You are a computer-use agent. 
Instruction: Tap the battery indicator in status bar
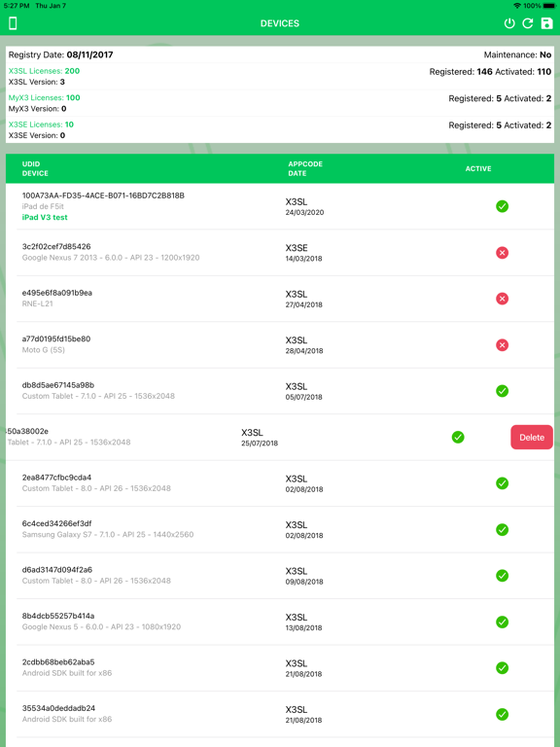[x=549, y=6]
